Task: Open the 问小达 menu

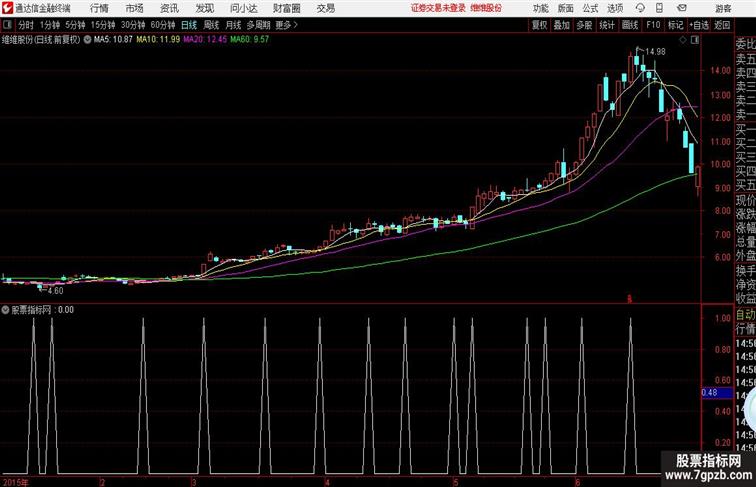Action: 243,8
